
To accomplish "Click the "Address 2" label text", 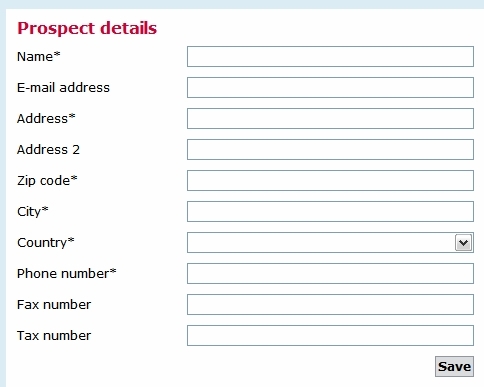I will [x=48, y=150].
